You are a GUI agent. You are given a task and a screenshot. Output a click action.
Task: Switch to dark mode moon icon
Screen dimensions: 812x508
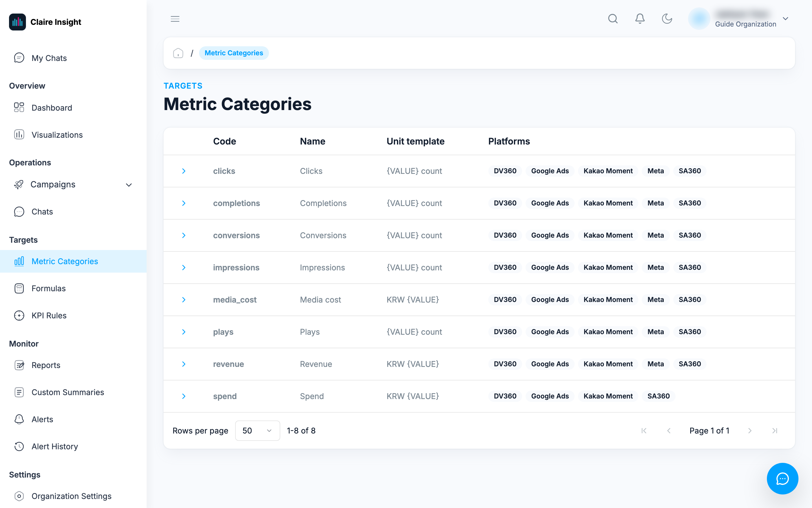click(x=667, y=19)
